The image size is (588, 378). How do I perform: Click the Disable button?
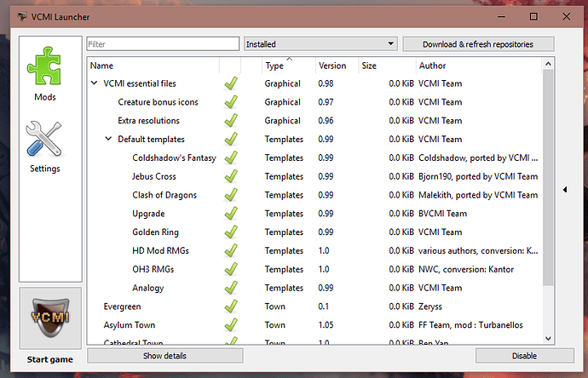(525, 356)
